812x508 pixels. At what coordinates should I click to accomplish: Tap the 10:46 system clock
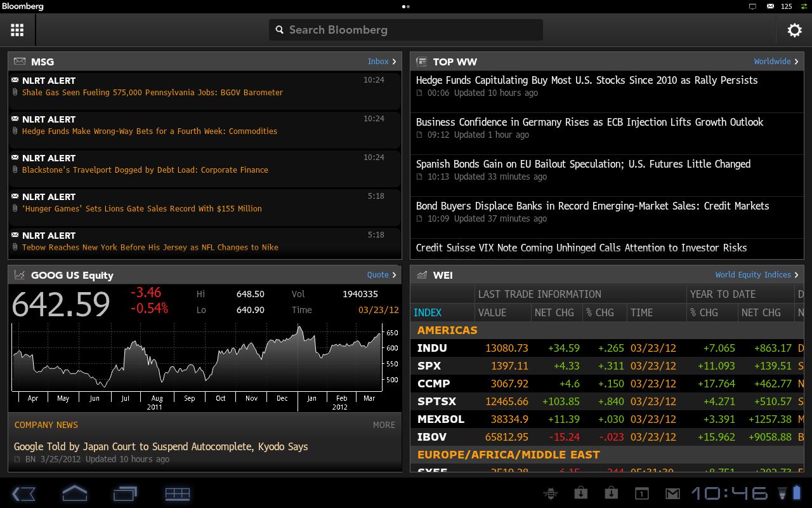pos(729,493)
